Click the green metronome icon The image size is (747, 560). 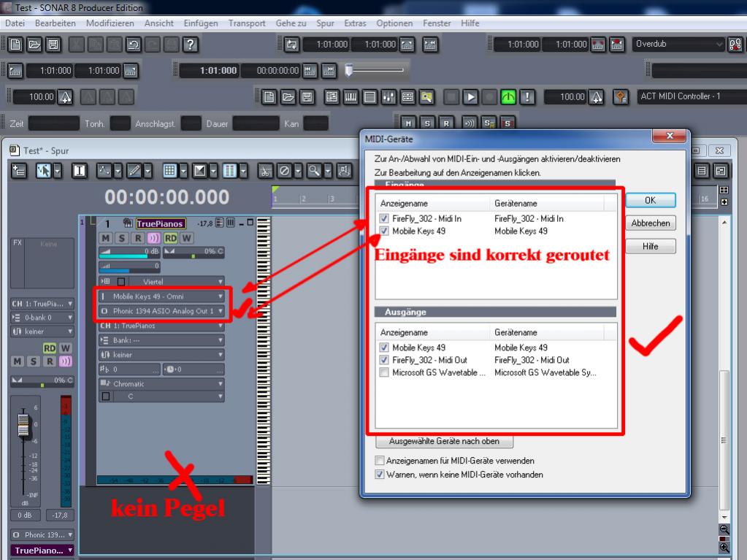tap(508, 97)
